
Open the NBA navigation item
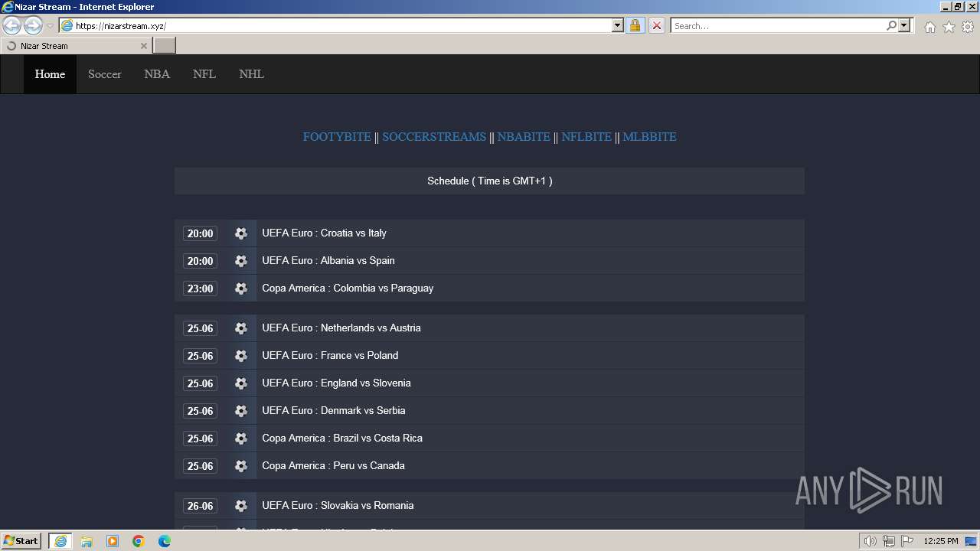[157, 74]
